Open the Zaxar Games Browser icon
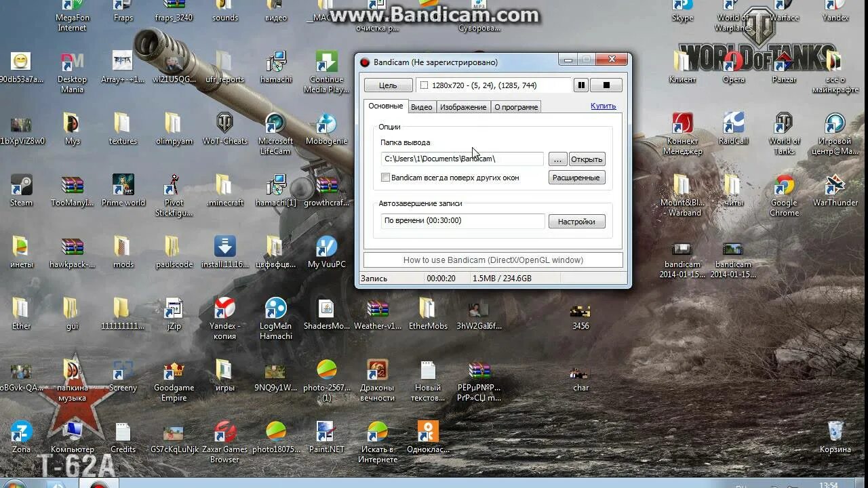Image resolution: width=868 pixels, height=488 pixels. (x=224, y=442)
